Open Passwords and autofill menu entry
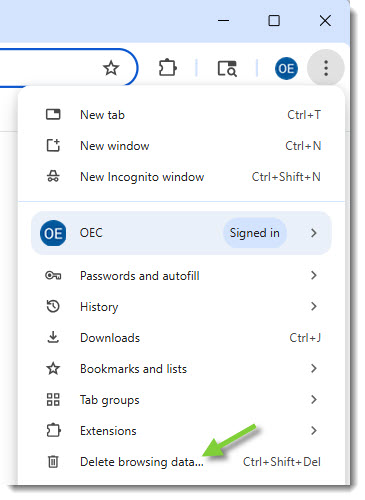Screen dimensions: 365x500 pyautogui.click(x=182, y=276)
